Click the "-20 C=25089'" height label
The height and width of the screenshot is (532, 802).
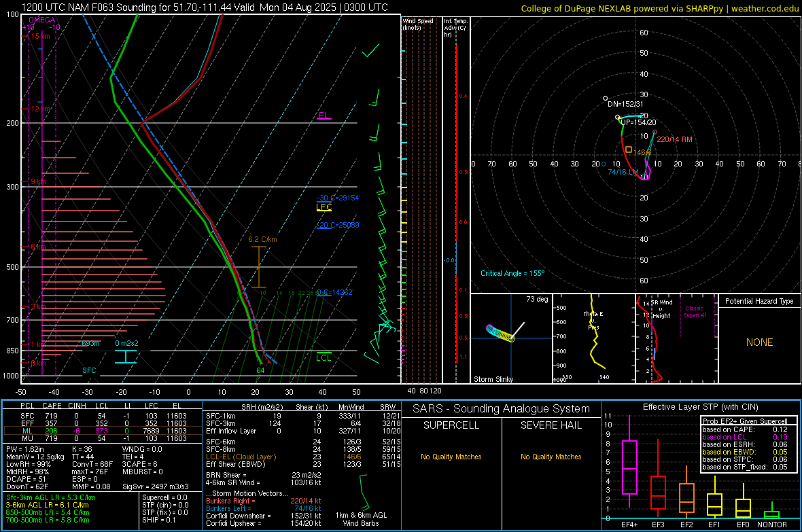[338, 225]
